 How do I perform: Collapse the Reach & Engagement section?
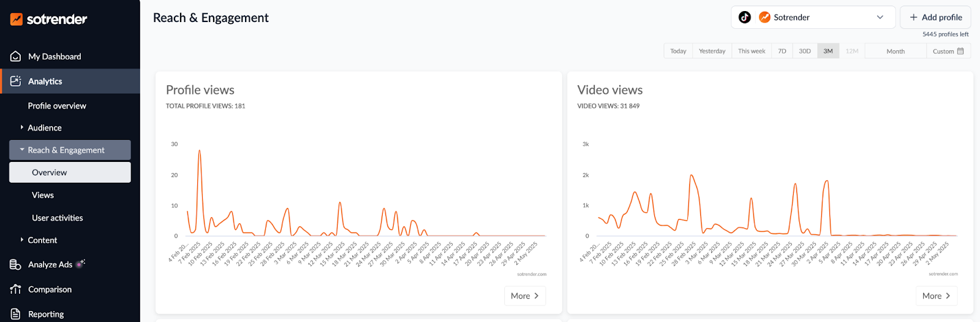pos(22,150)
